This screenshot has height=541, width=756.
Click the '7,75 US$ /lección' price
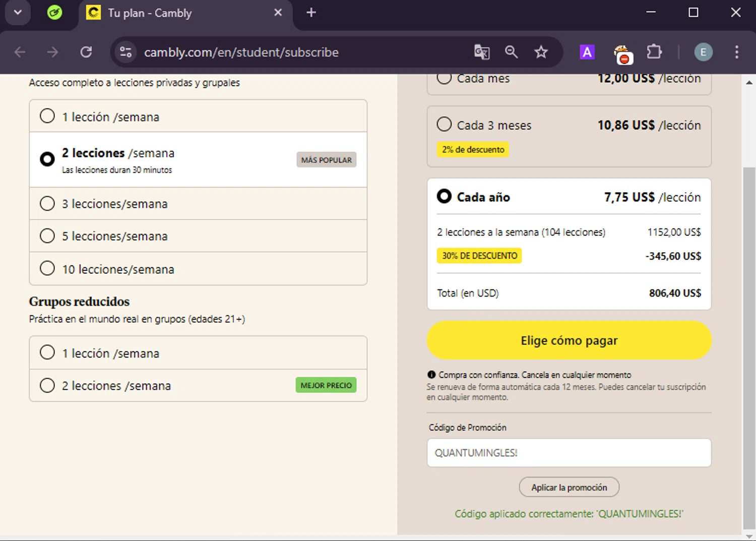[653, 197]
